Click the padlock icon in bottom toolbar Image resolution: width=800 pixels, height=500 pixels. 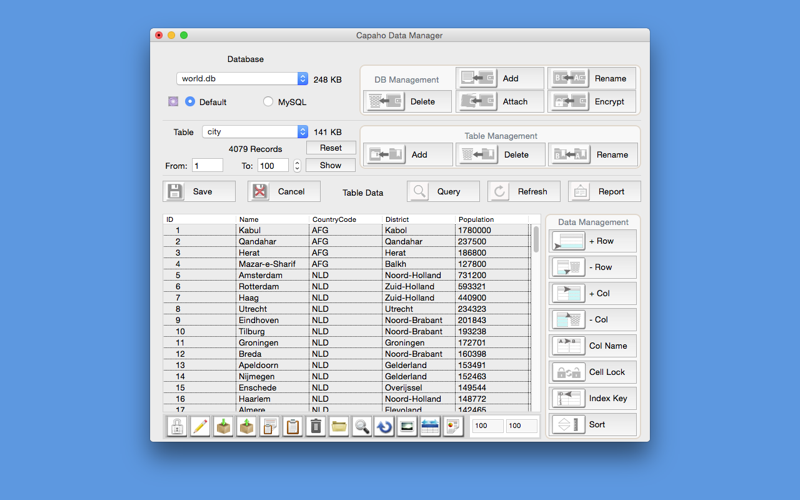click(177, 426)
